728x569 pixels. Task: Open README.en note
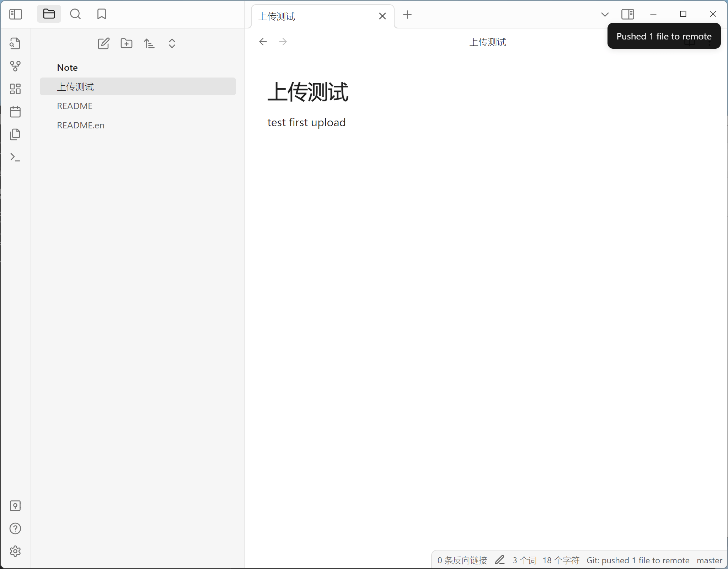click(x=81, y=125)
